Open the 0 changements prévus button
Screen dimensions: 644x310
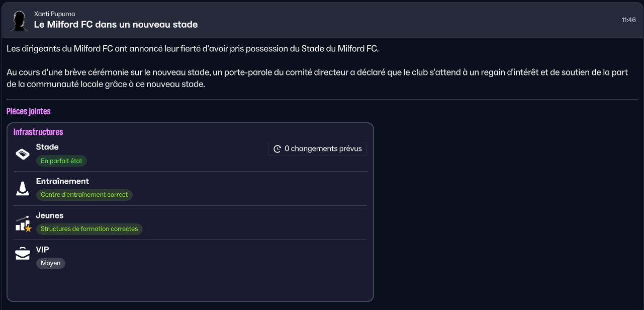(317, 149)
